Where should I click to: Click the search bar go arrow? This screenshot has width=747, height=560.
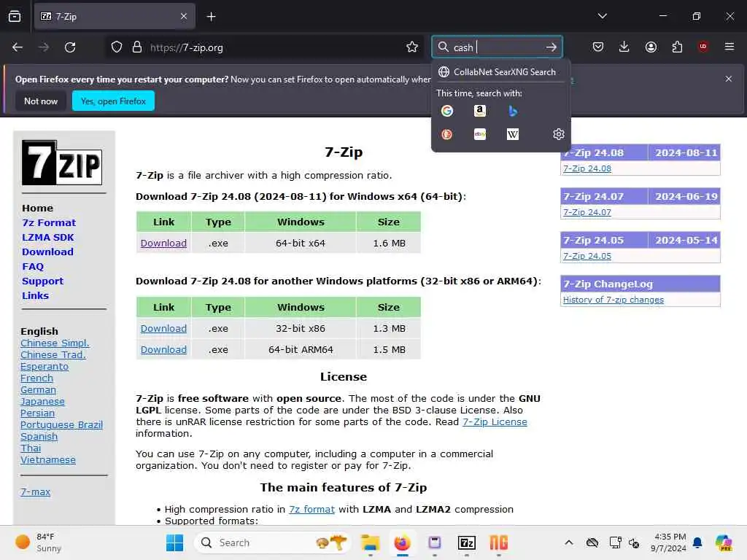coord(551,47)
